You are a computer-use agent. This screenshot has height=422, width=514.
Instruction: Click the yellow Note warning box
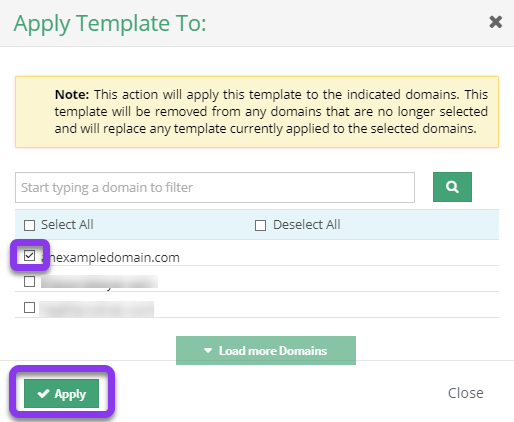pyautogui.click(x=257, y=112)
